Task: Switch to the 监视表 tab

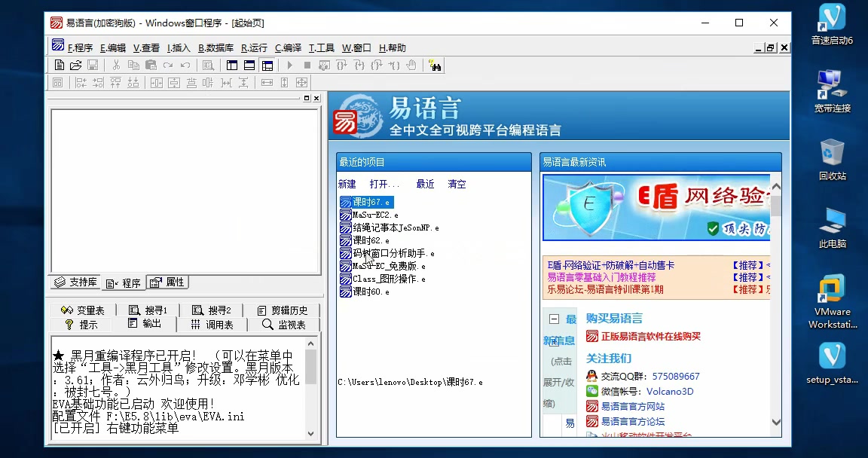Action: [x=283, y=325]
